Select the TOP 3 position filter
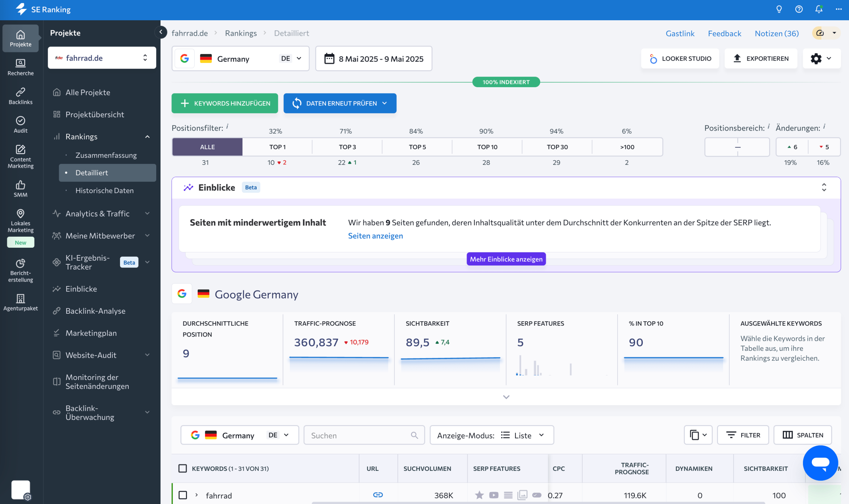 click(348, 147)
